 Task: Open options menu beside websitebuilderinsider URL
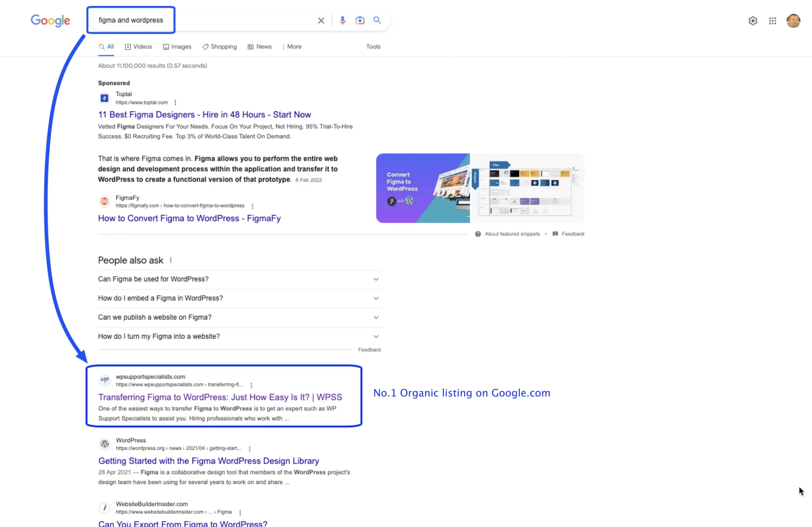[x=240, y=513]
